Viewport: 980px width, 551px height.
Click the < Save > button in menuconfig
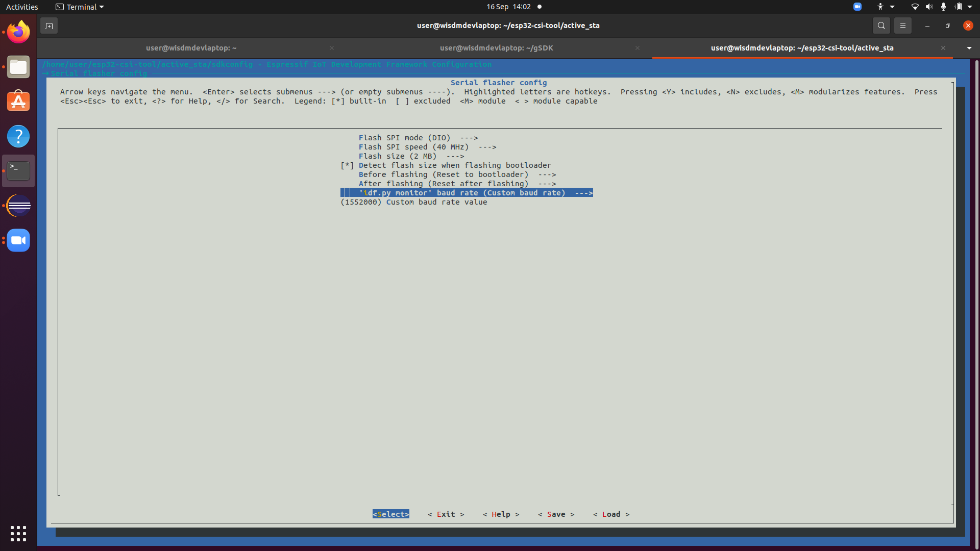click(556, 514)
